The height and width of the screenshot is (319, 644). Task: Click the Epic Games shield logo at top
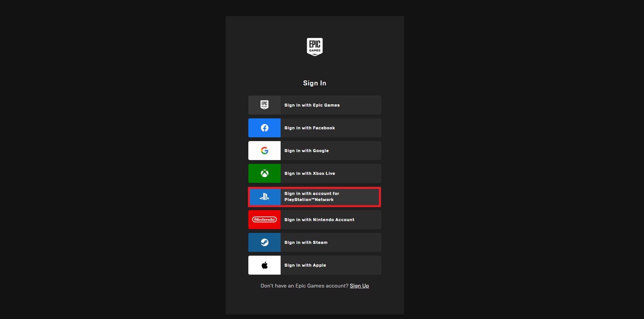[314, 47]
